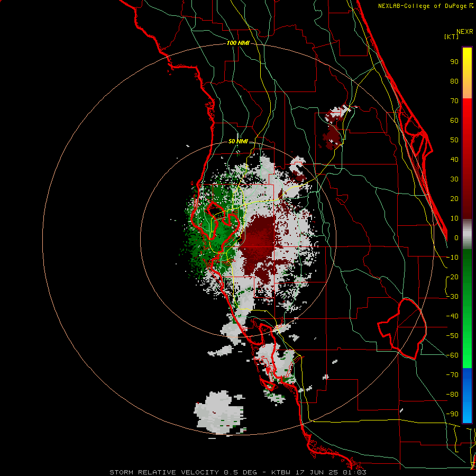Viewport: 476px width, 476px height.
Task: Click the isolated gray echo offshore to the southwest
Action: [x=219, y=413]
